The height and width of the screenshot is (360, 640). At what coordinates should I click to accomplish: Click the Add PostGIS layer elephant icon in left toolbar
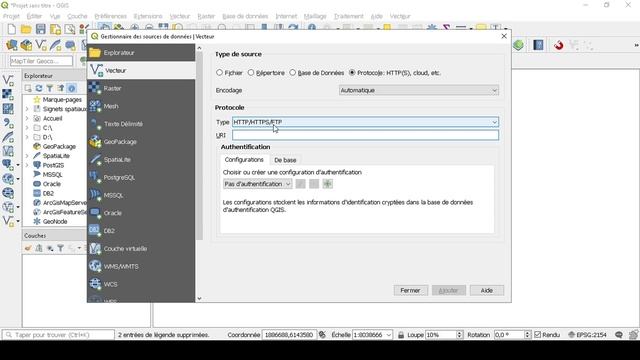pyautogui.click(x=8, y=164)
